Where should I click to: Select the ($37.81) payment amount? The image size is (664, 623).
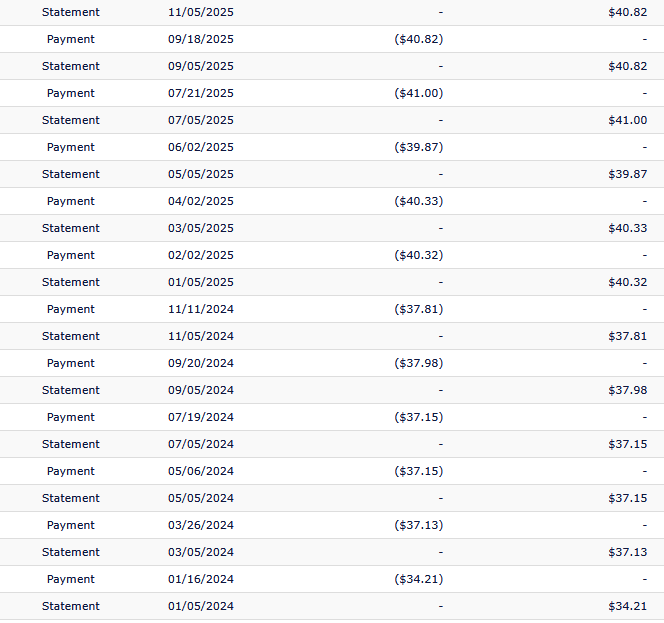click(x=419, y=309)
